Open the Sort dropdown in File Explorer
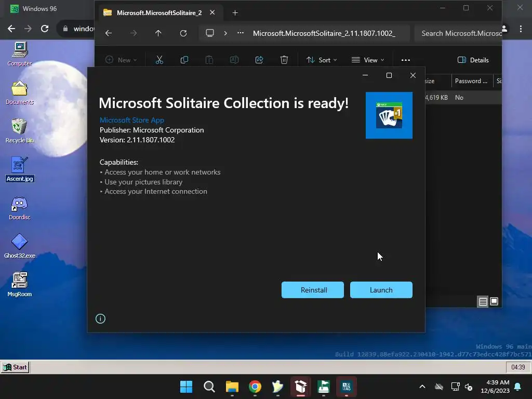 322,60
